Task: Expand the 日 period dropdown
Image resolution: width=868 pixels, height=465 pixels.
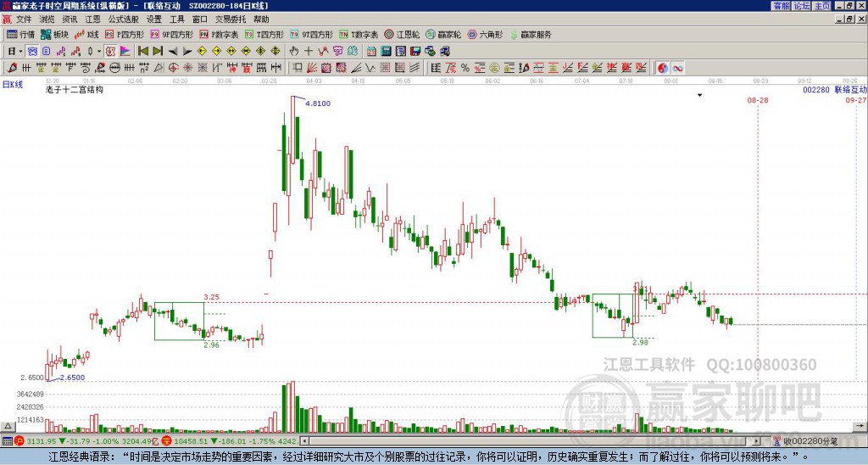Action: click(20, 52)
